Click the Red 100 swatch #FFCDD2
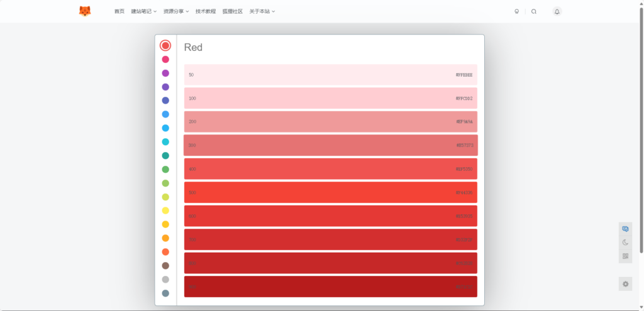Screen dimensions: 644x311 331,98
